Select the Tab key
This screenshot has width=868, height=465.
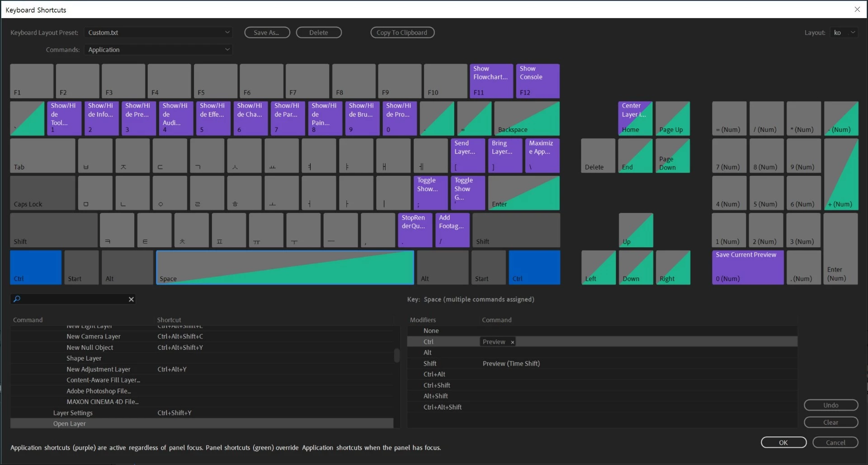pyautogui.click(x=42, y=155)
